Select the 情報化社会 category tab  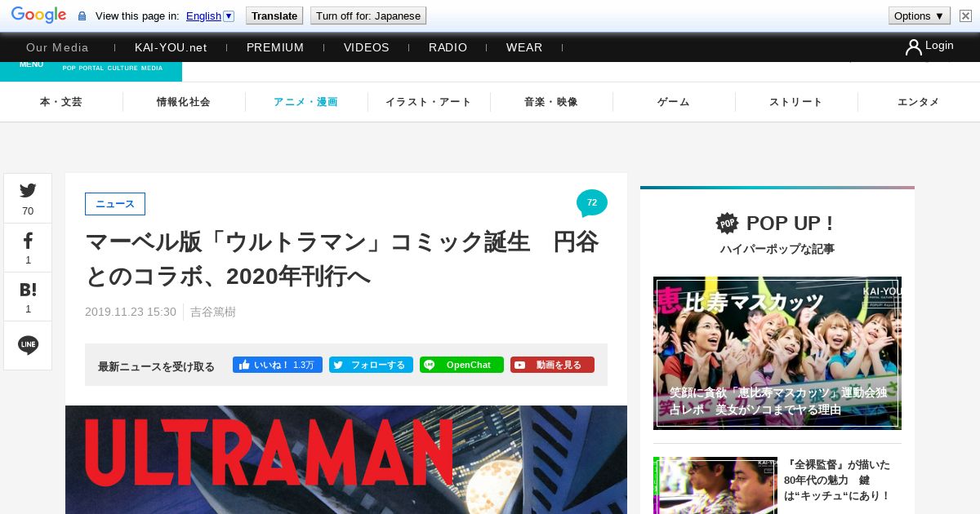pos(184,102)
